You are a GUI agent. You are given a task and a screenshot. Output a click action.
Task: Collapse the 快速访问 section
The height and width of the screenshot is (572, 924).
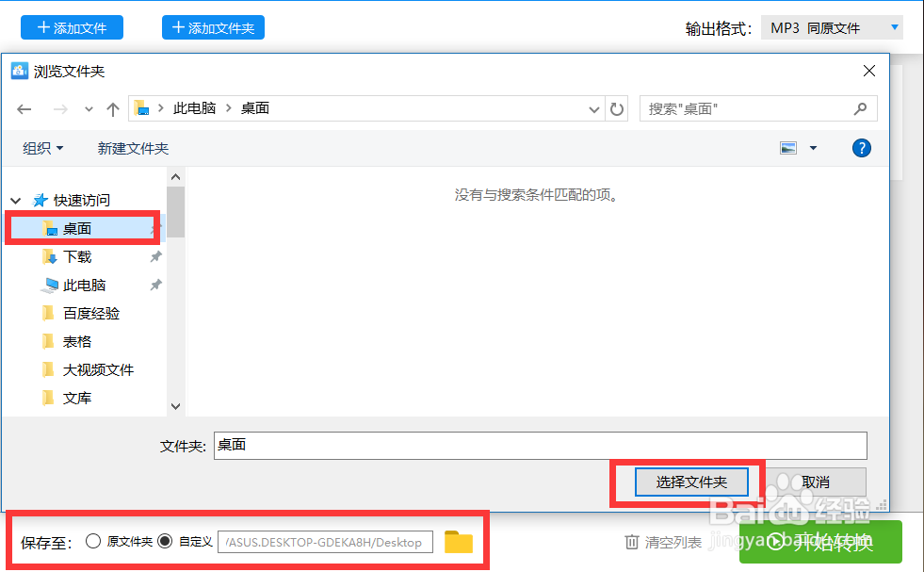coord(15,200)
